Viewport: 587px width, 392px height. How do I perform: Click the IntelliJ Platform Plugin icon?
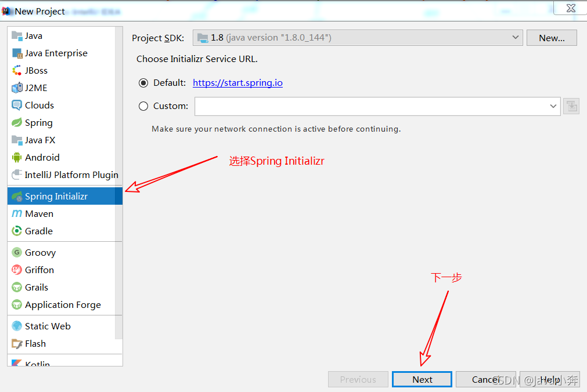click(x=17, y=175)
